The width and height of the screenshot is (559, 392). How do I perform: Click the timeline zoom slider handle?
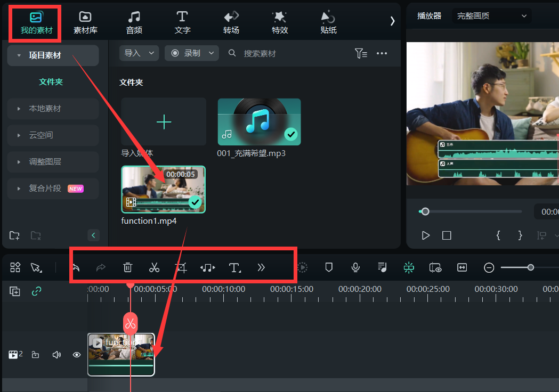tap(530, 267)
